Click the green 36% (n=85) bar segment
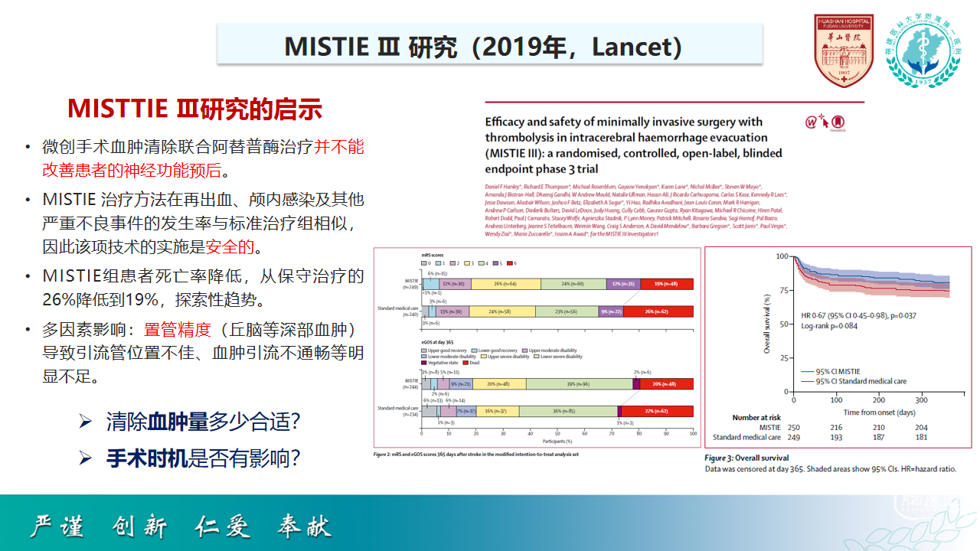The height and width of the screenshot is (551, 980). pos(569,411)
